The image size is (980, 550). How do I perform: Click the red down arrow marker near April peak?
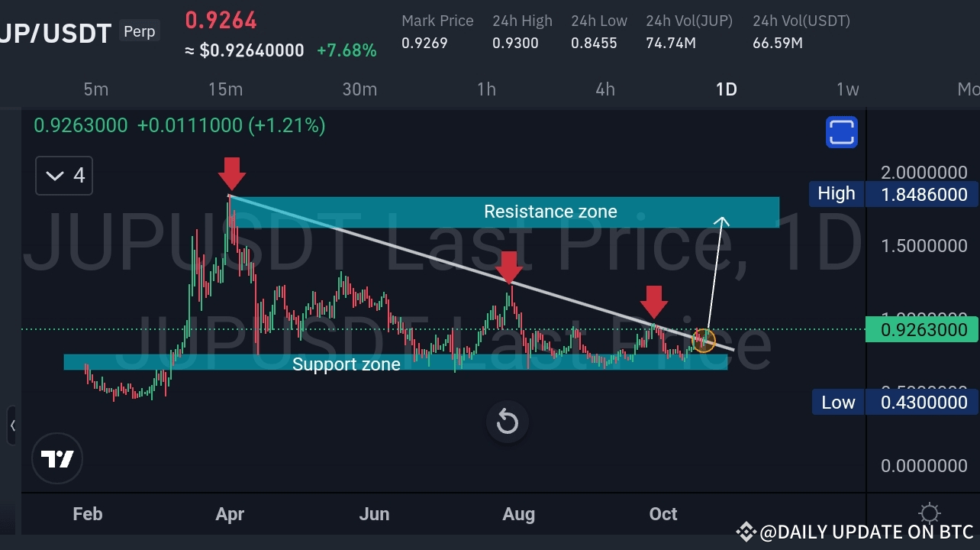pos(231,174)
